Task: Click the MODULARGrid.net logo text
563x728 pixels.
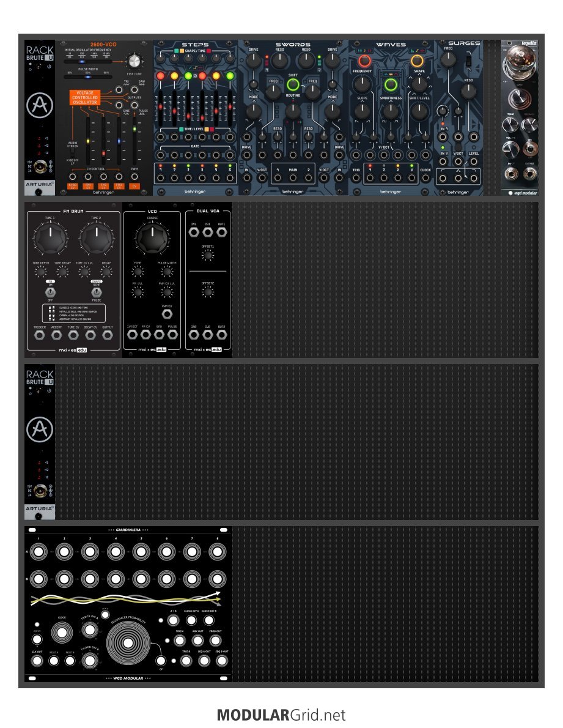Action: click(x=281, y=715)
